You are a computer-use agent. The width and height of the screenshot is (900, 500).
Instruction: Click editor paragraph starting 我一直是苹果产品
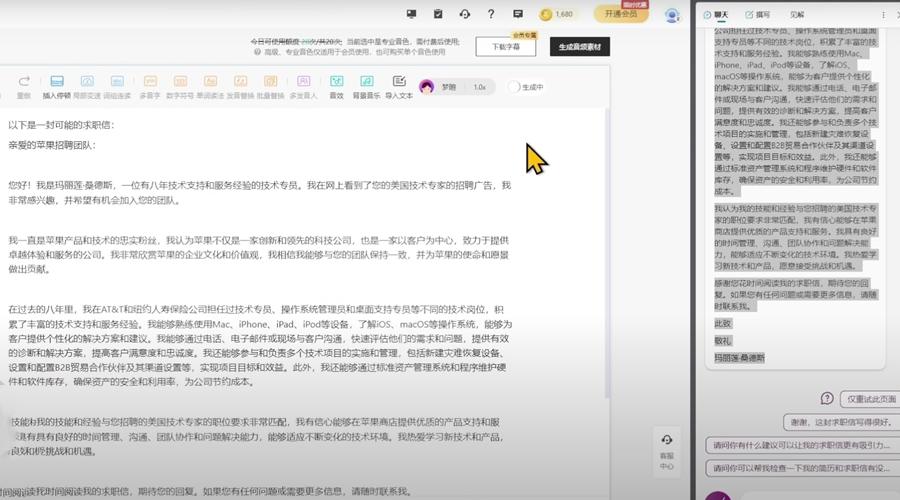coord(258,255)
